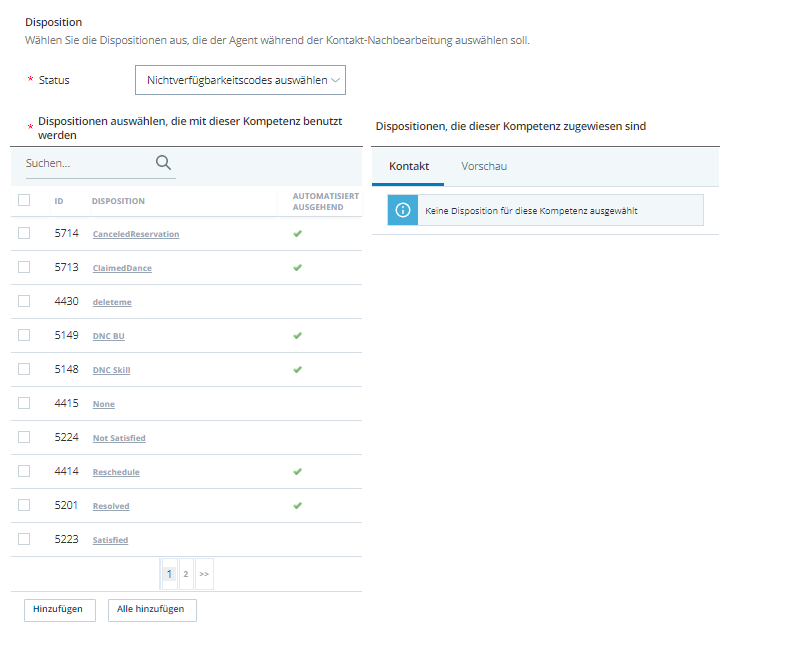
Task: Select the Not Satisfied checkbox
Action: click(24, 437)
